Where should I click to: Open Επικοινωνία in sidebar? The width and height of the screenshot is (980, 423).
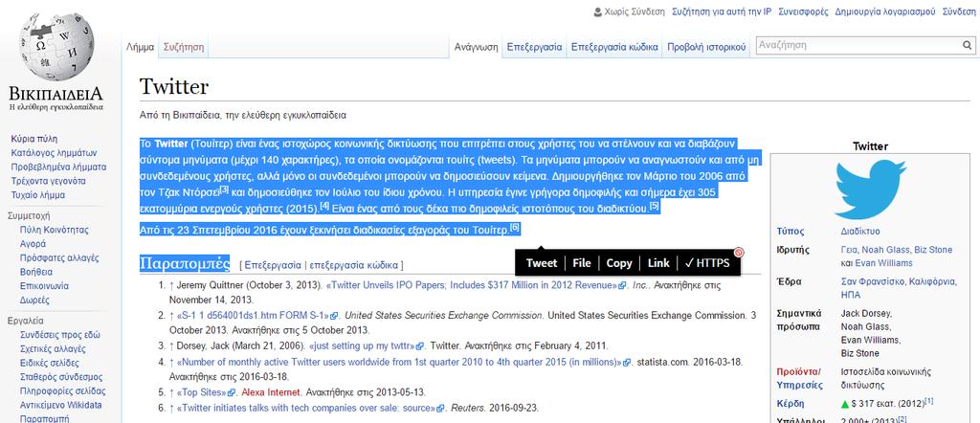[44, 286]
